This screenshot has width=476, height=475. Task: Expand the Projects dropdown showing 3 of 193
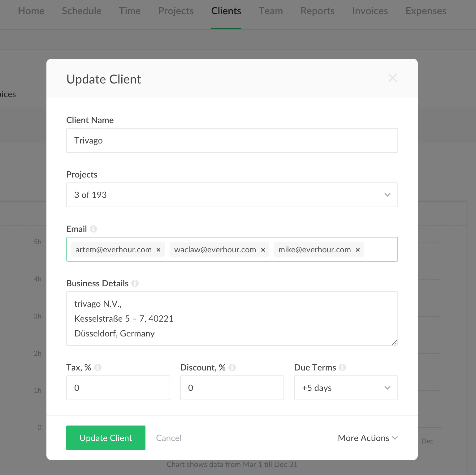click(232, 195)
